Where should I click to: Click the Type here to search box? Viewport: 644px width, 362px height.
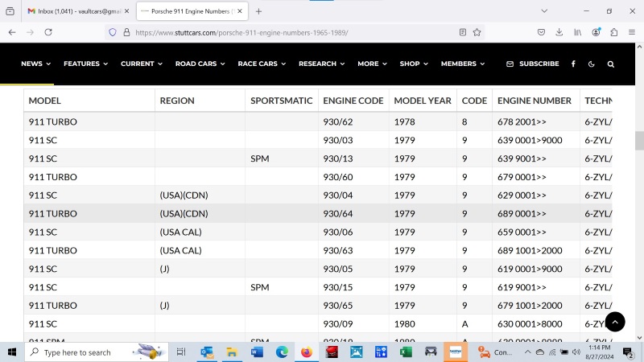pyautogui.click(x=97, y=352)
